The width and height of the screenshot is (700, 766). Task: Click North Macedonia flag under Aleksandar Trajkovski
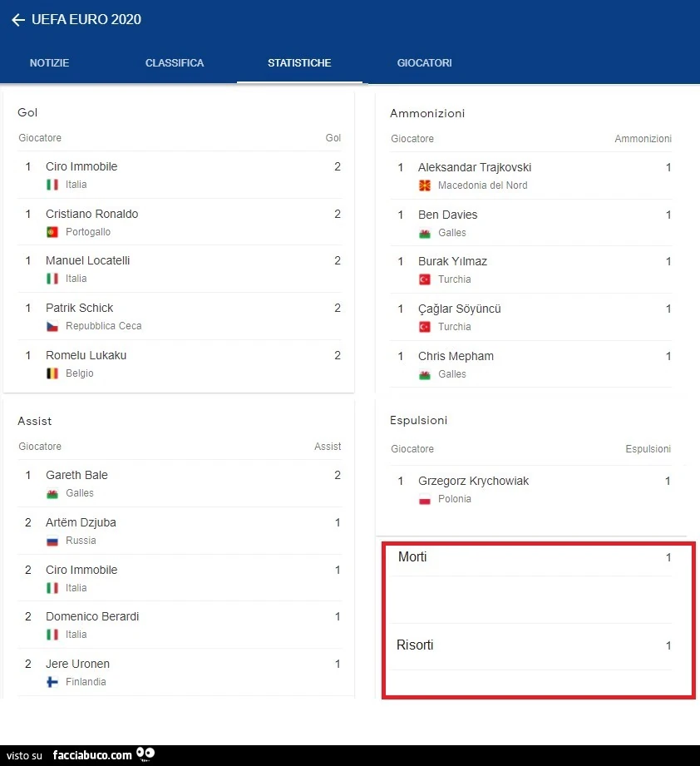point(425,185)
